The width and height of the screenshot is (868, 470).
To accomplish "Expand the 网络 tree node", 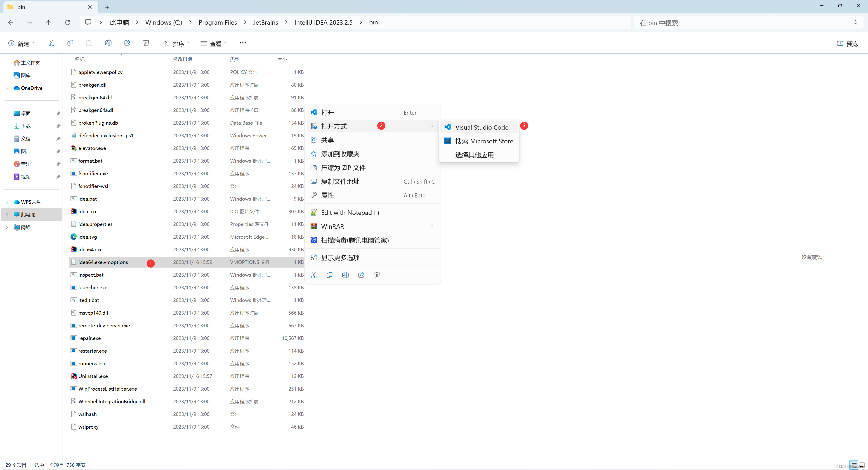I will click(7, 227).
